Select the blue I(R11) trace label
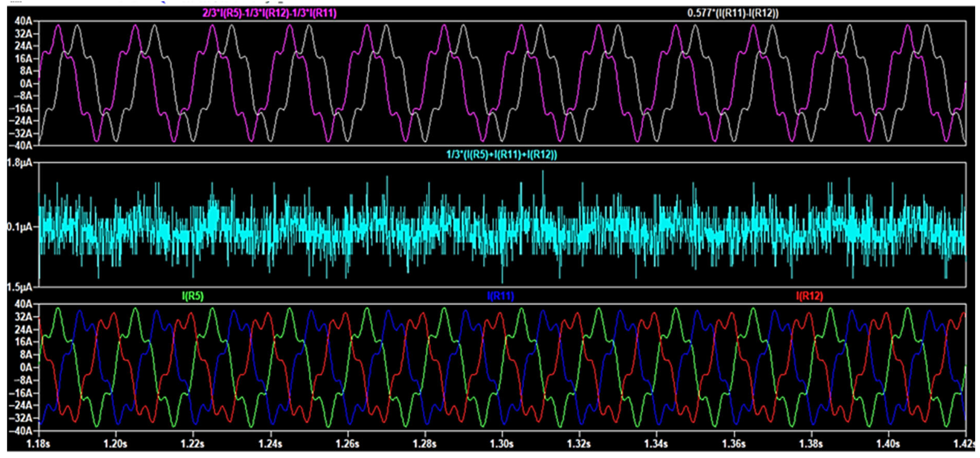 click(x=501, y=296)
